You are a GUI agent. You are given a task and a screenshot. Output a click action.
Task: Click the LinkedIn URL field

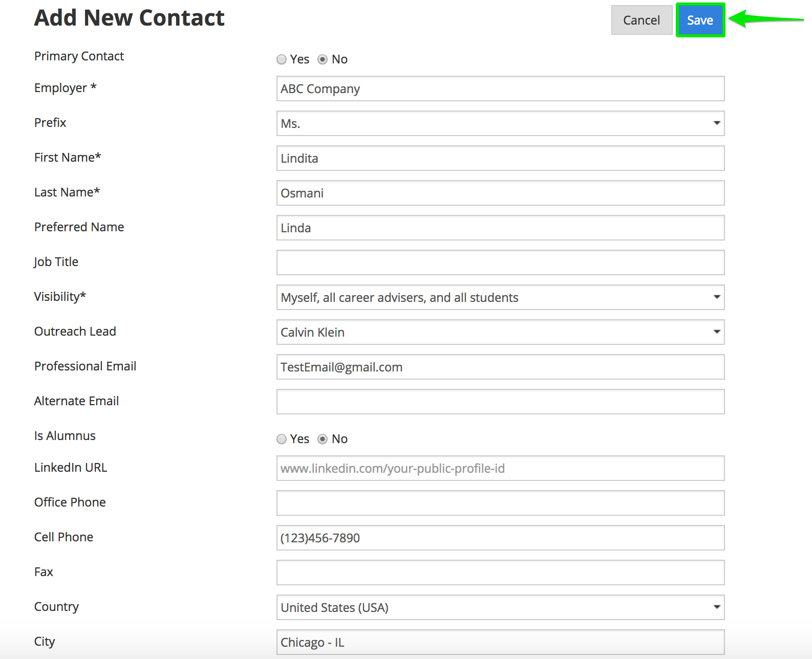point(500,468)
